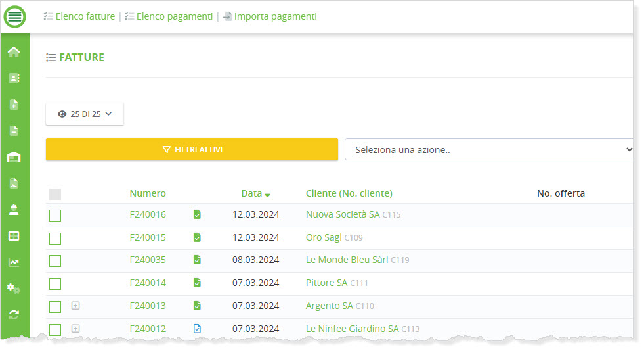This screenshot has height=351, width=644.
Task: Click the yellow 'FILTRI ATTIVI' button
Action: [192, 150]
